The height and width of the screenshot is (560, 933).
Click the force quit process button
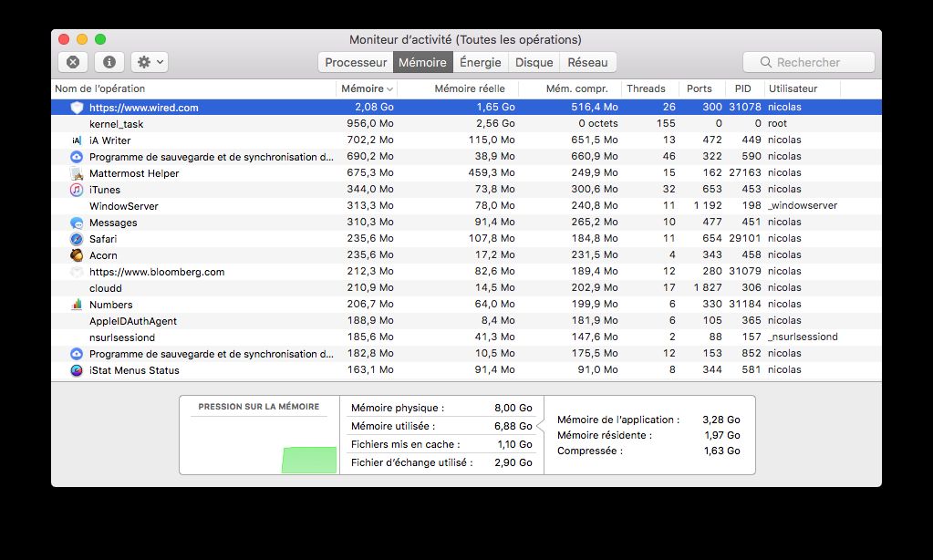click(73, 62)
